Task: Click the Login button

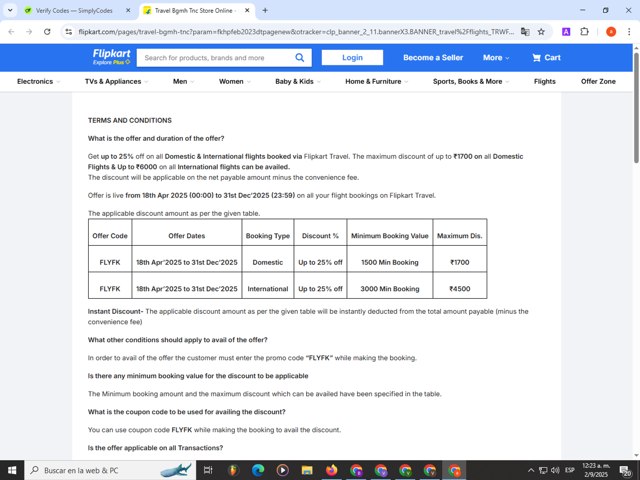Action: 352,58
